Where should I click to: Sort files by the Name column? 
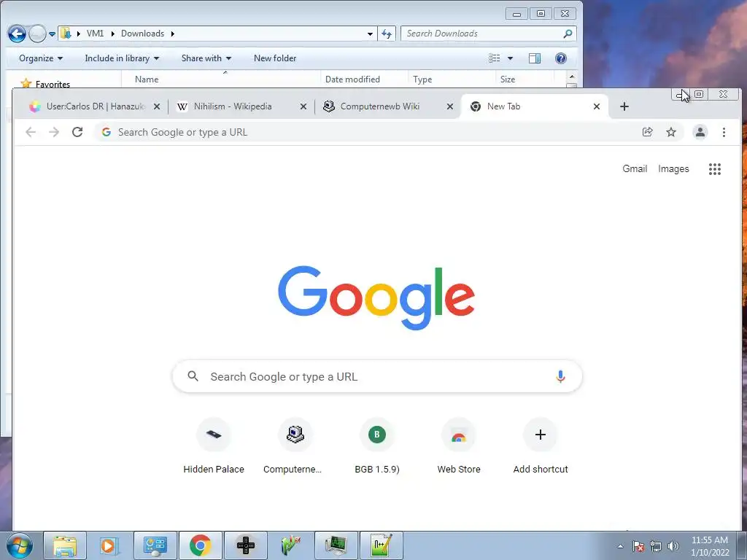click(222, 79)
